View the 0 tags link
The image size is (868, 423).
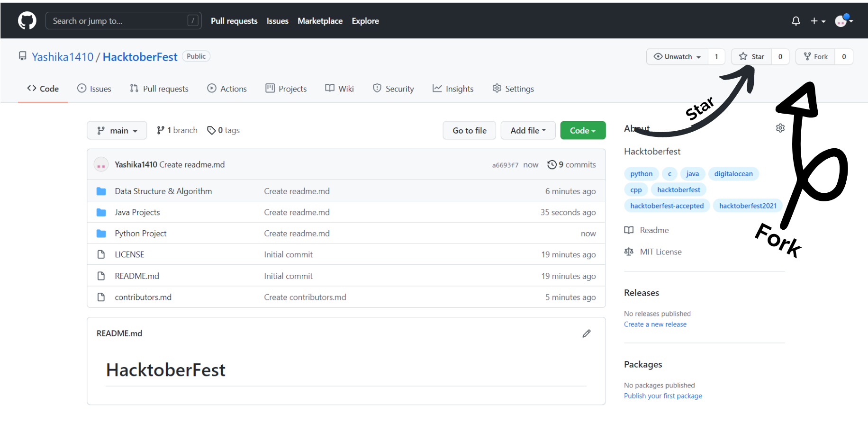(x=224, y=130)
